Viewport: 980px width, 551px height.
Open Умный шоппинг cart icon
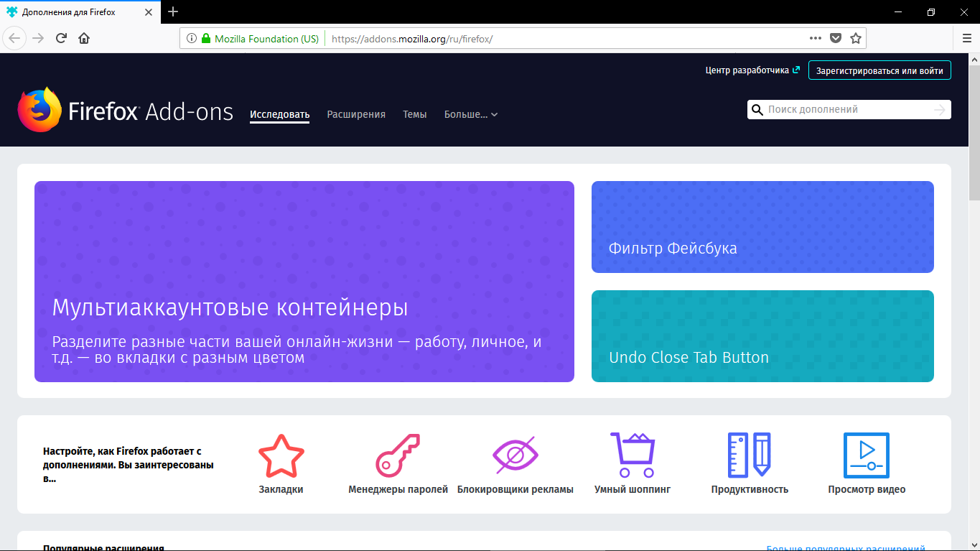(633, 455)
